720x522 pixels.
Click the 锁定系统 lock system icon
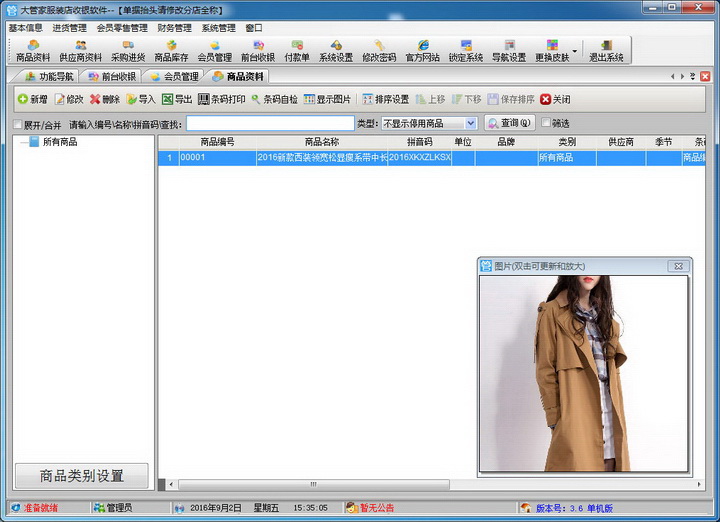click(x=465, y=51)
